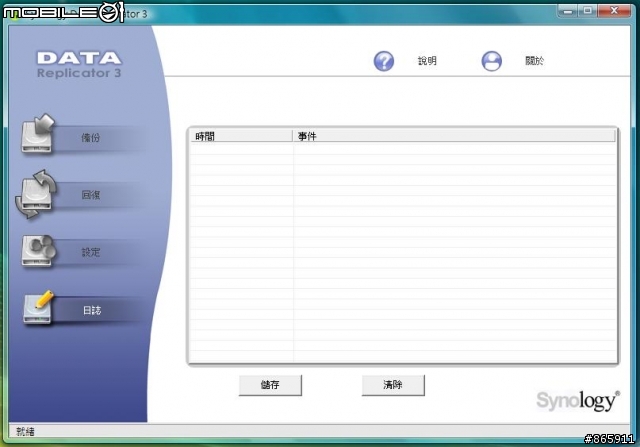Click the blue question mark help icon
Image resolution: width=640 pixels, height=447 pixels.
tap(384, 61)
